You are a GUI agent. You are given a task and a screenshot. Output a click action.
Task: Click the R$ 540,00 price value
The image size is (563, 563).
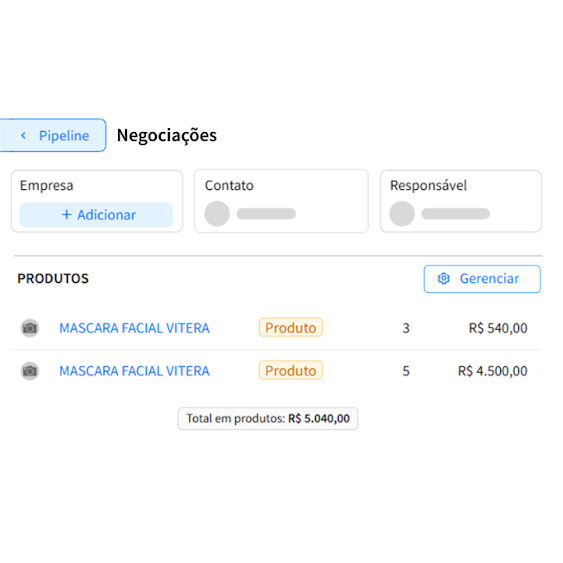coord(498,328)
